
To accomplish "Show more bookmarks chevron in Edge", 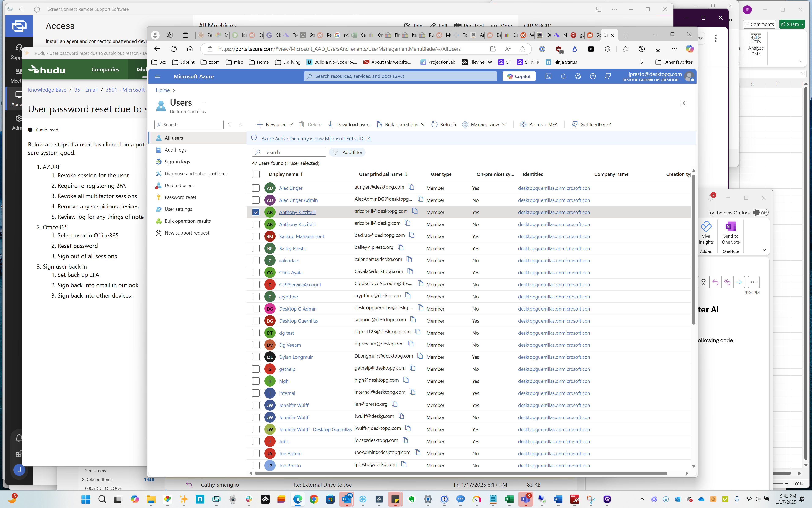I will [x=642, y=62].
